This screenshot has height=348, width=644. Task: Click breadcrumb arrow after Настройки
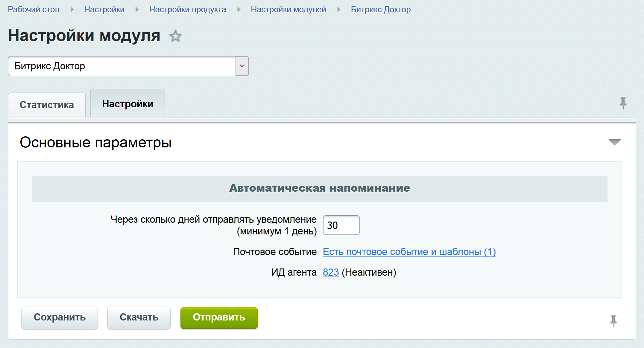(x=137, y=10)
